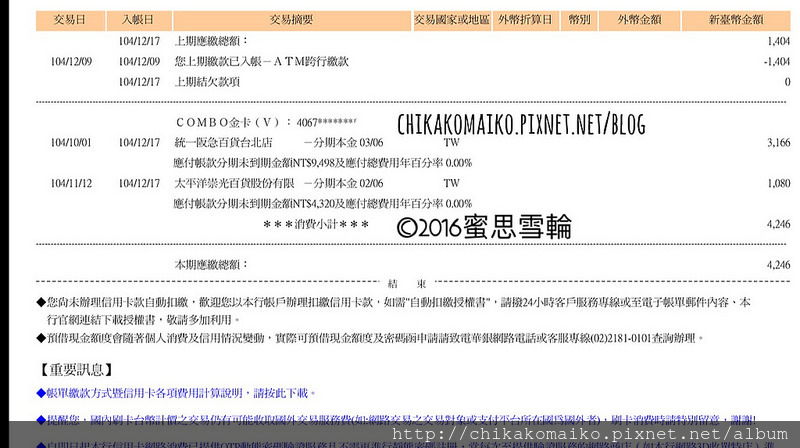Image resolution: width=800 pixels, height=448 pixels.
Task: Click the 結束 end-of-statement marker
Action: point(407,284)
